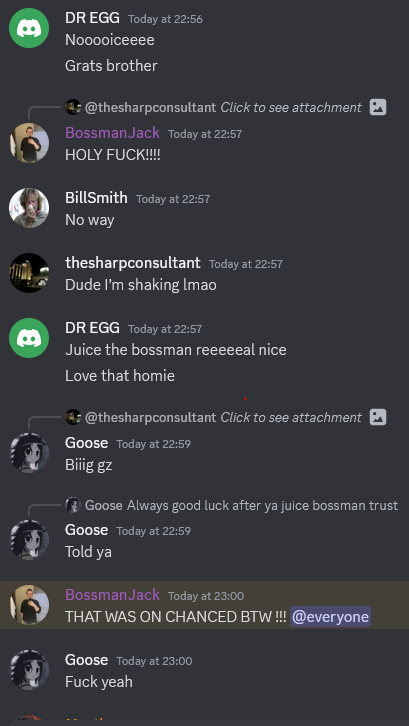Open Goose's avatar next to Fuck yeah
The width and height of the screenshot is (409, 726).
[29, 670]
